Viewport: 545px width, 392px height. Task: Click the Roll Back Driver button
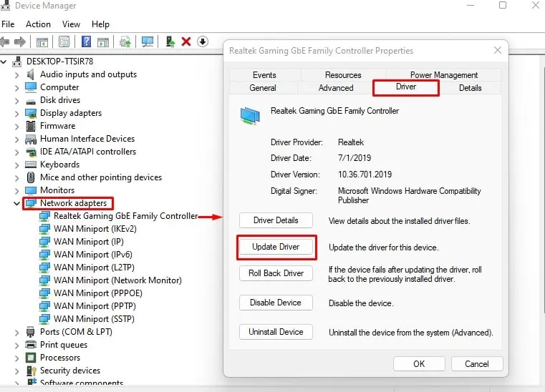(x=276, y=273)
